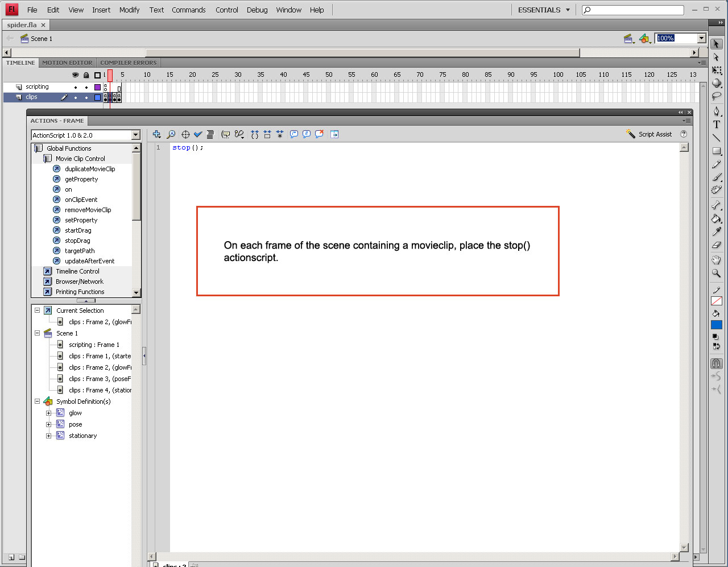This screenshot has width=728, height=567.
Task: Open the Find tool in Actions toolbar
Action: point(171,134)
